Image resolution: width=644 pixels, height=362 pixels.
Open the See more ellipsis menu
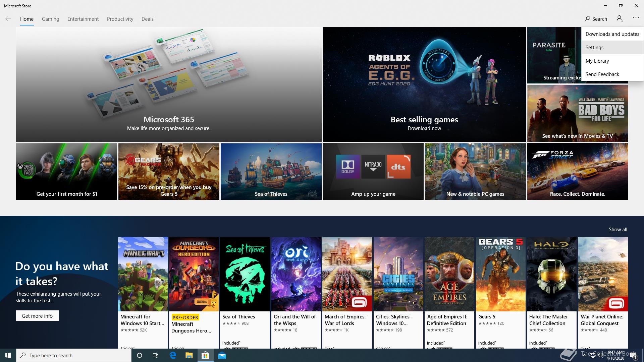[636, 18]
